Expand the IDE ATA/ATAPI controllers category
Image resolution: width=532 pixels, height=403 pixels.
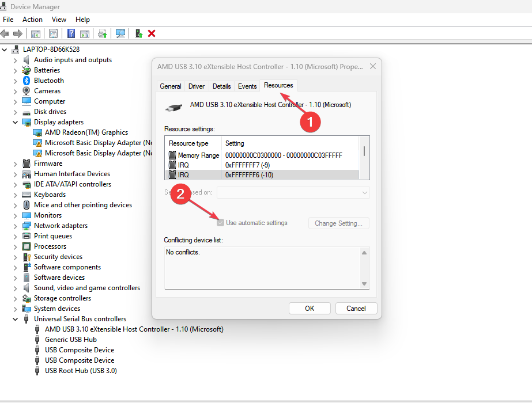coord(15,185)
